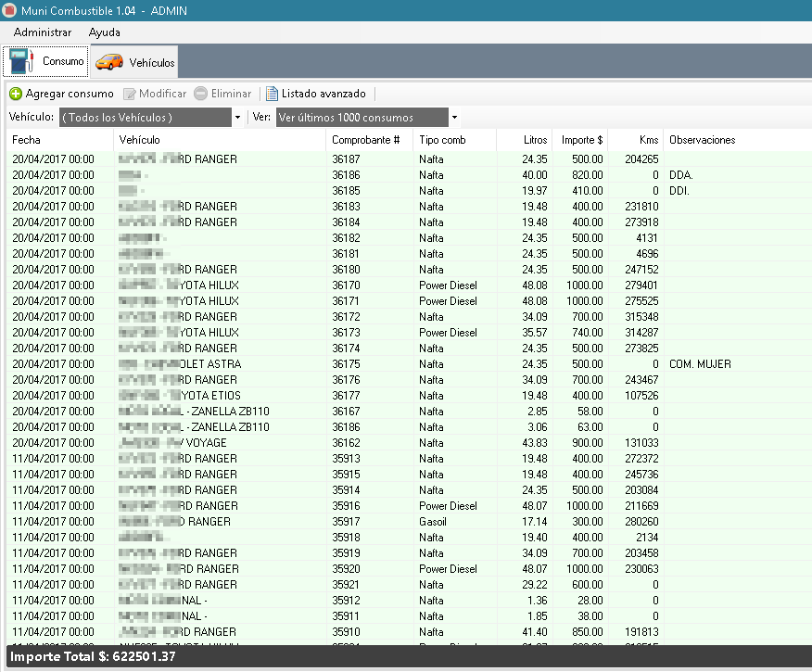Switch to the Consumo tab
The width and height of the screenshot is (812, 672).
point(45,61)
